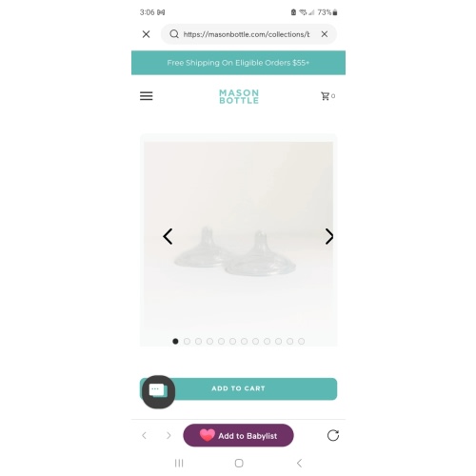Add item to Babylist registry

pyautogui.click(x=238, y=435)
